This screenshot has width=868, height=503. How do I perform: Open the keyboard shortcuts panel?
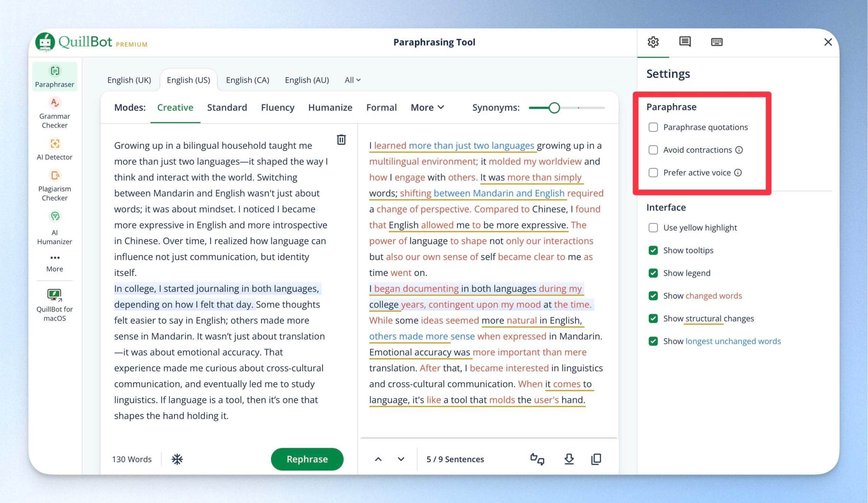(x=717, y=42)
